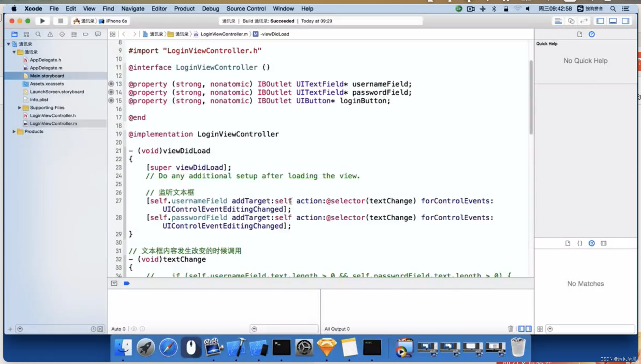This screenshot has width=641, height=364.
Task: Click the back navigation arrow in breadcrumb
Action: (124, 34)
